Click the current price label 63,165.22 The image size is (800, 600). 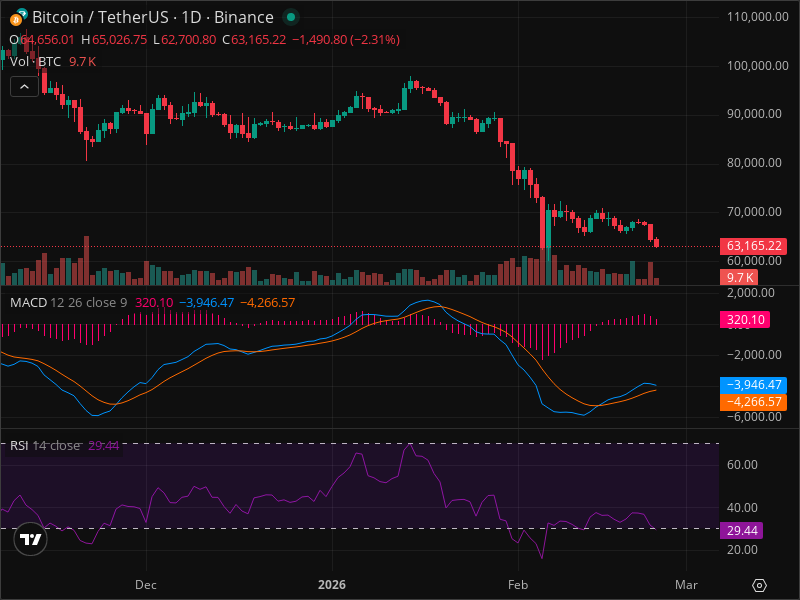pos(753,246)
